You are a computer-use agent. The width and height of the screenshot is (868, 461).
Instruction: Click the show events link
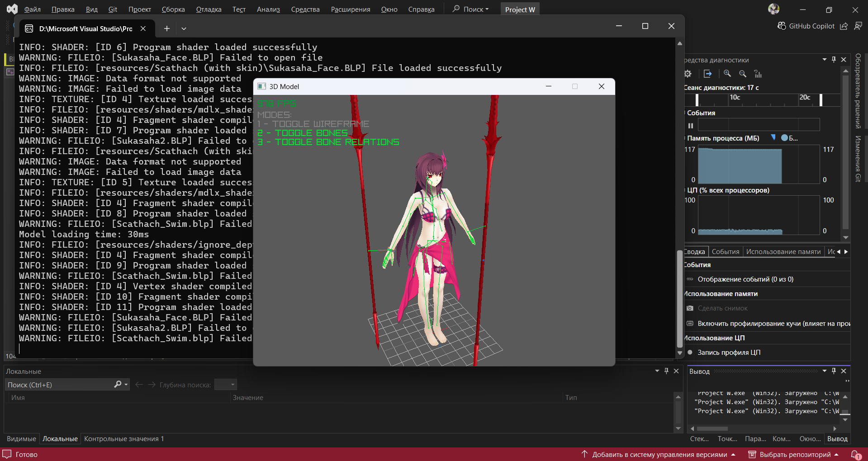(x=745, y=279)
